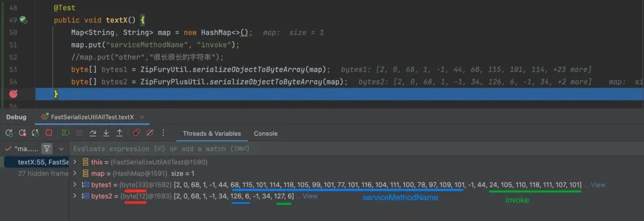Click the Rerun failed tests icon
This screenshot has width=644, height=221.
[x=22, y=133]
